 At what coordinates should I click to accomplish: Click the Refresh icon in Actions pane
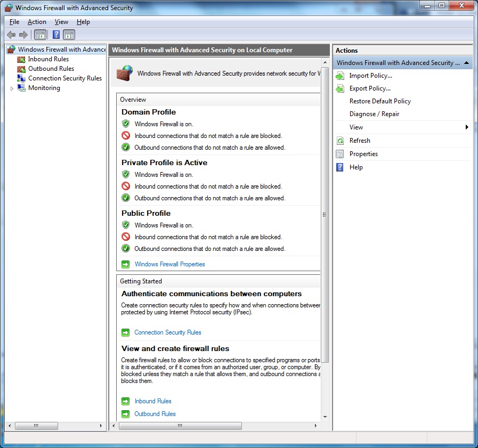coord(340,141)
